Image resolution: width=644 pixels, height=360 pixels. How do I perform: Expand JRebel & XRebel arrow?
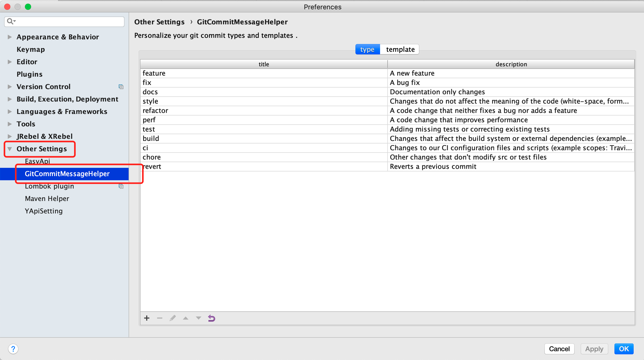click(10, 136)
